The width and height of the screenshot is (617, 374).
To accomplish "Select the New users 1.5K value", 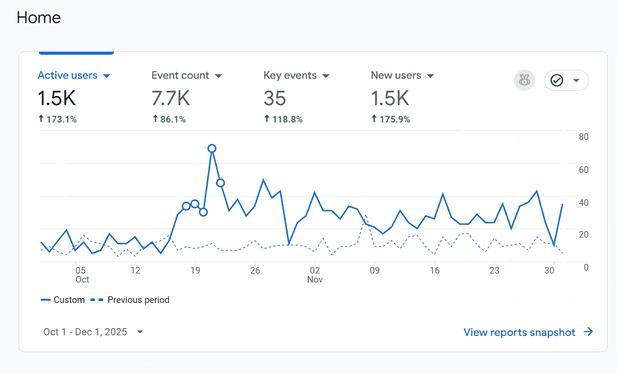I will [390, 98].
